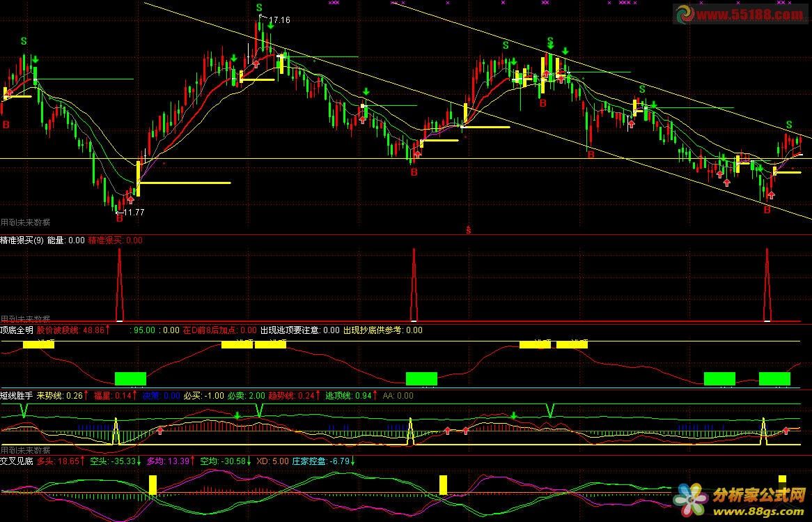This screenshot has width=812, height=522.
Task: Click the gray AA: 0.00 reading
Action: coord(398,396)
